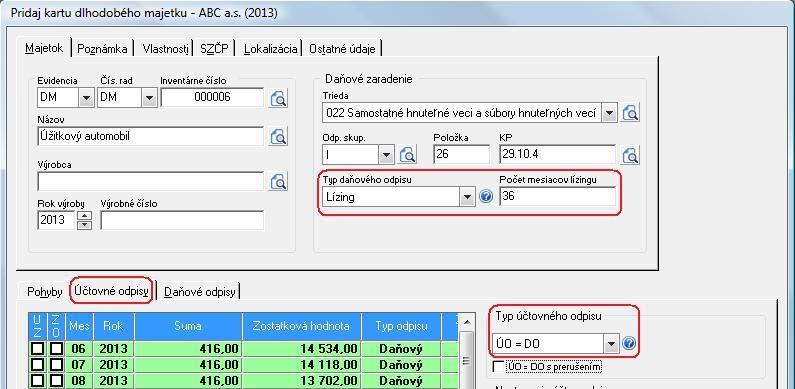The image size is (795, 389).
Task: Click the Zostatková hodnota column header
Action: pyautogui.click(x=302, y=326)
